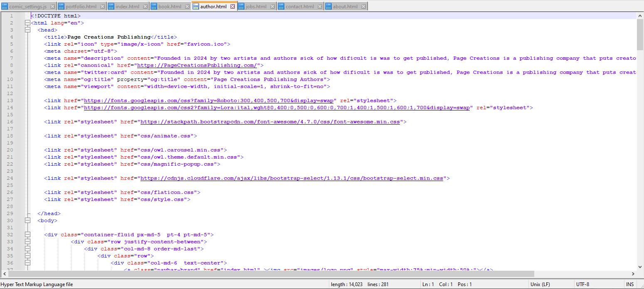
Task: Collapse the html tag fold on line 2
Action: (x=27, y=23)
